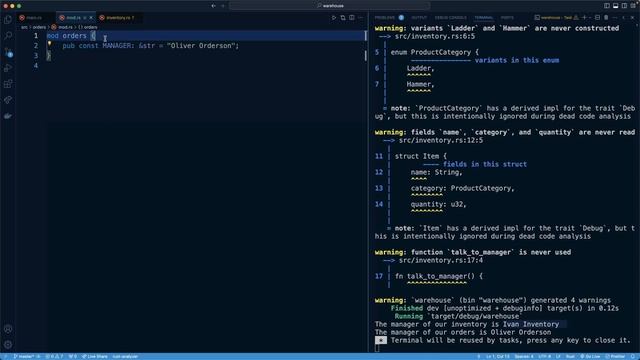
Task: Click Rust language mode in status bar
Action: pos(570,356)
